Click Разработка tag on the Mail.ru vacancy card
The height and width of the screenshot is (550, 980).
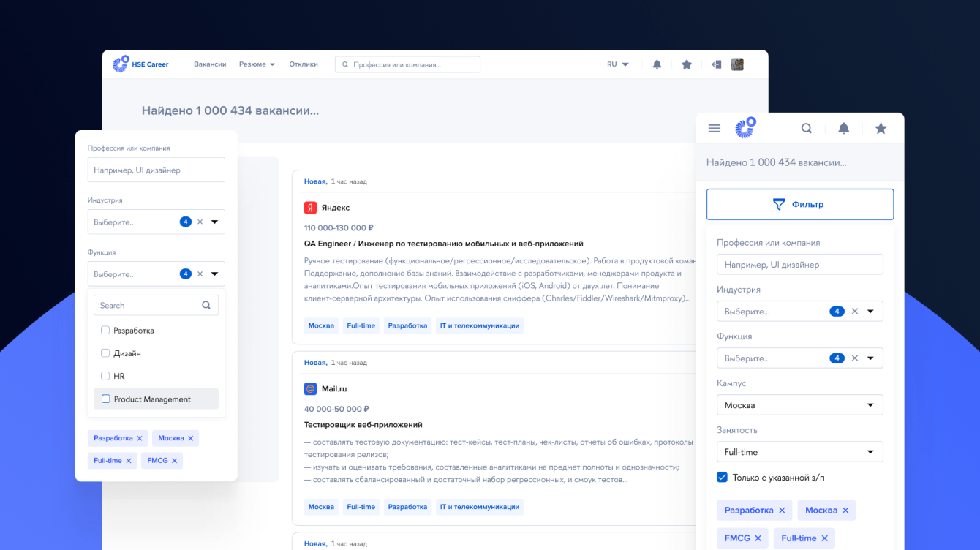(x=407, y=507)
